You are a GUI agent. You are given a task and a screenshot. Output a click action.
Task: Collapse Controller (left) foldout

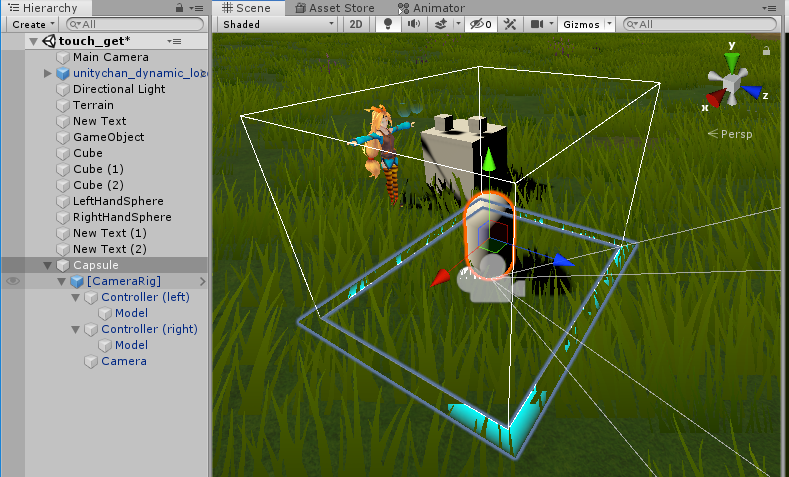(x=75, y=297)
